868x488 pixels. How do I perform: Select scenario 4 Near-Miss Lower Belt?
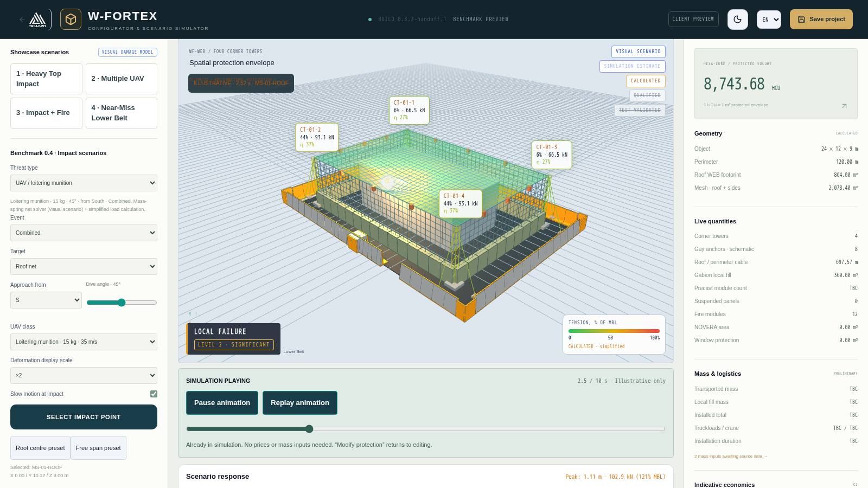click(122, 113)
